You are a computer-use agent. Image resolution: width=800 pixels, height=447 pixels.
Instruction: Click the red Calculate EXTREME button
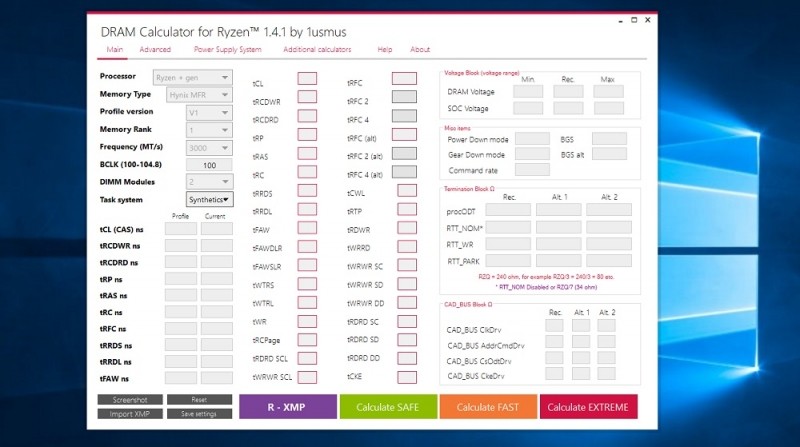[x=589, y=407]
